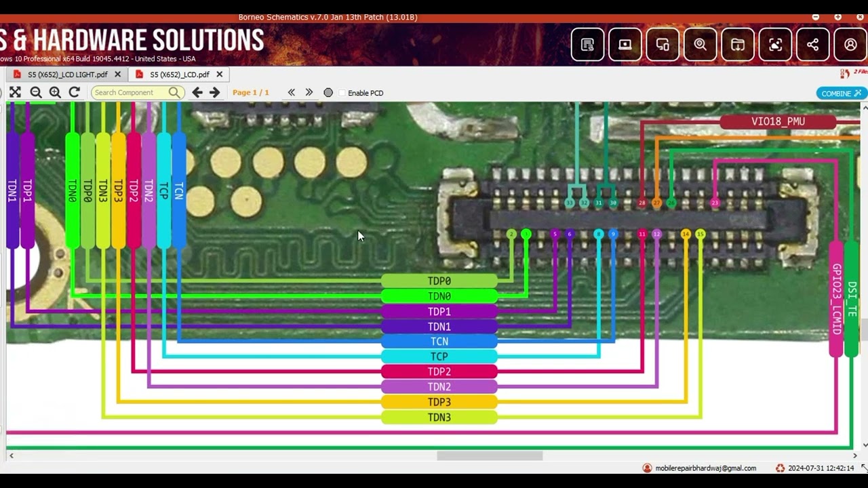Select the TDN3 signal label in center
This screenshot has width=868, height=488.
pos(439,418)
